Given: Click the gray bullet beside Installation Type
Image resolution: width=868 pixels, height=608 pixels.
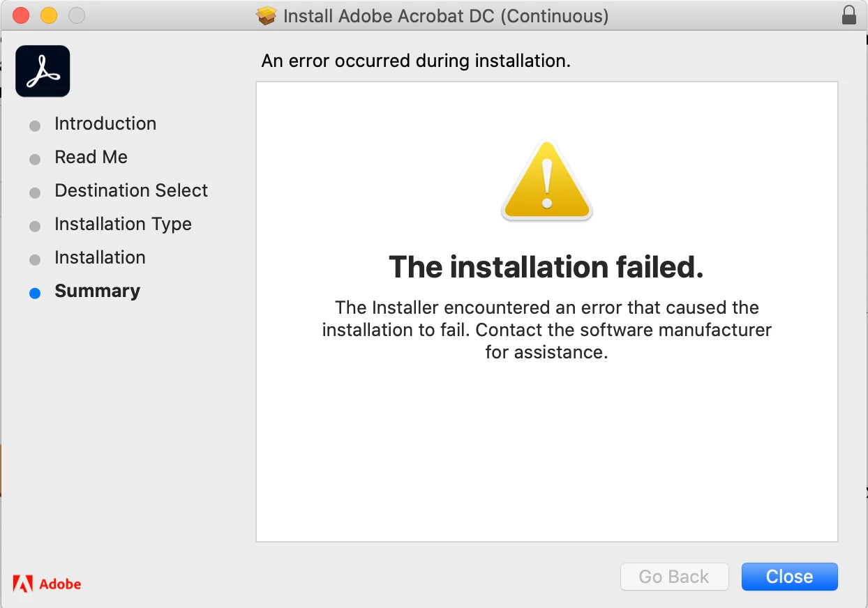Looking at the screenshot, I should (35, 227).
